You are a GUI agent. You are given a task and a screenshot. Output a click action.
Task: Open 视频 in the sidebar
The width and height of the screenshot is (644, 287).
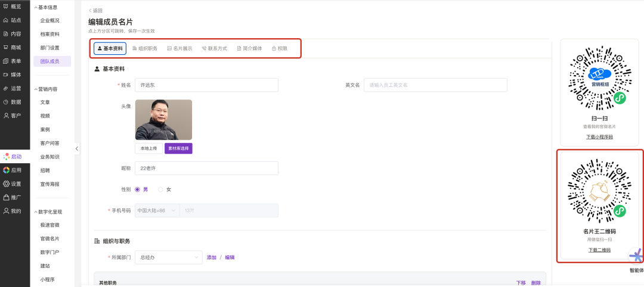coord(45,116)
